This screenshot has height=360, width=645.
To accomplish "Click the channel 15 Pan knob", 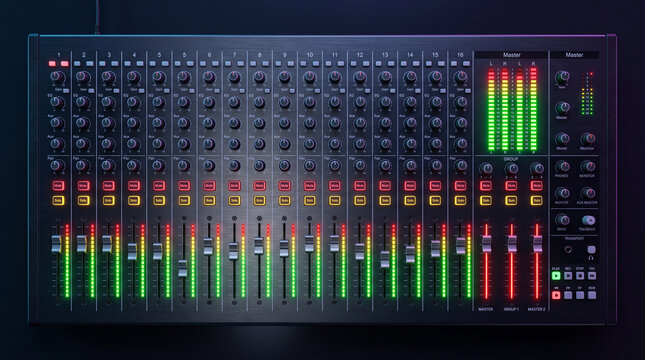I will [435, 165].
